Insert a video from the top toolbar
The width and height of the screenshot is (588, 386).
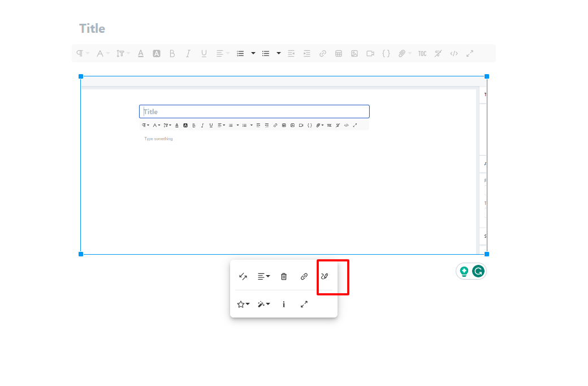[370, 54]
